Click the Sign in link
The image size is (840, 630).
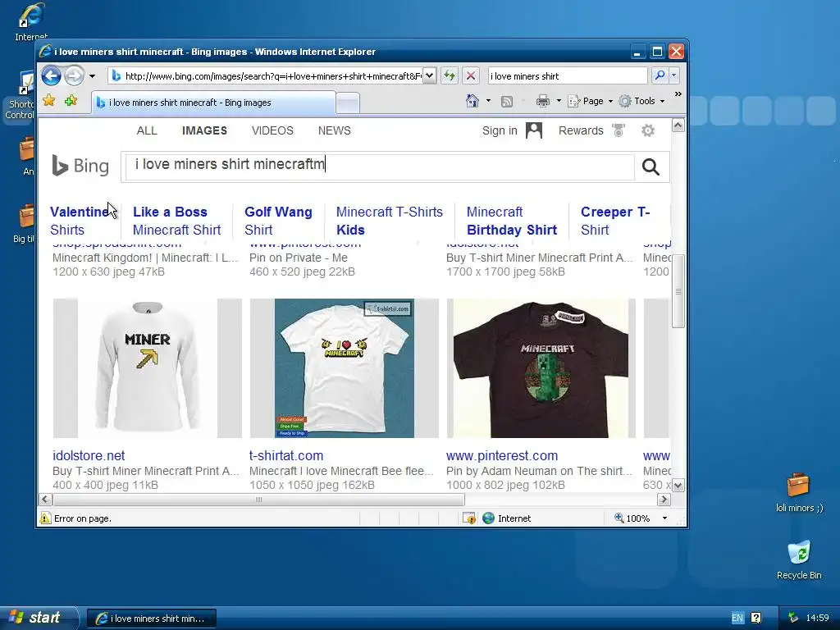[x=500, y=130]
